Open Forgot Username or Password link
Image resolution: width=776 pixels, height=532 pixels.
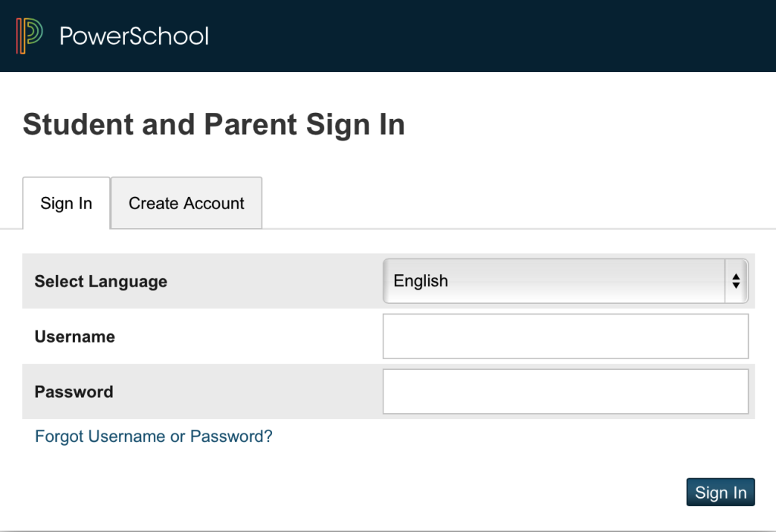pos(154,437)
